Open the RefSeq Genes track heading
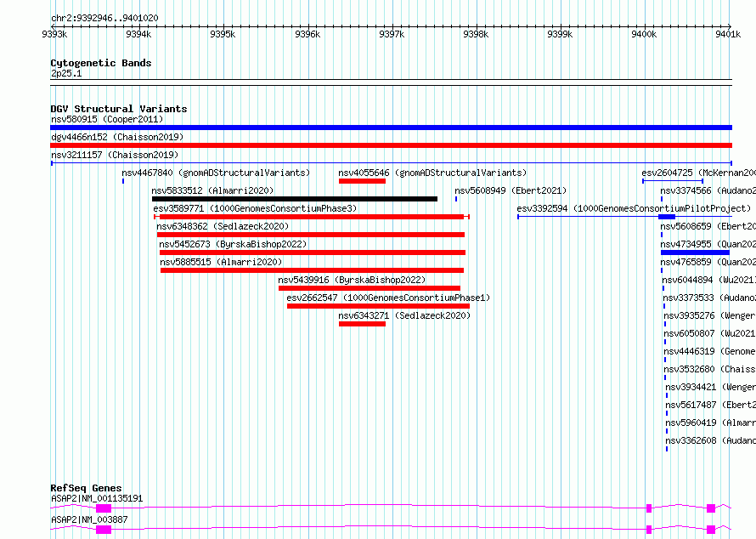756x539 pixels. pos(86,488)
